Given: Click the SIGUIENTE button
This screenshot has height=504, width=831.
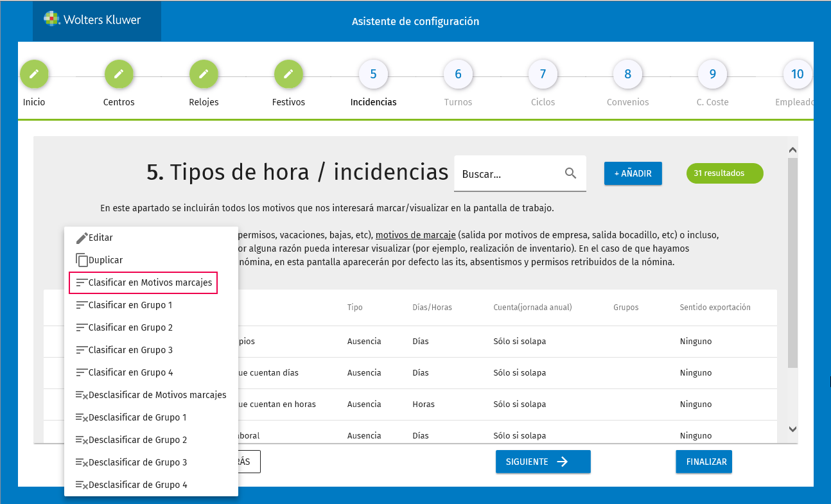Looking at the screenshot, I should click(x=543, y=462).
